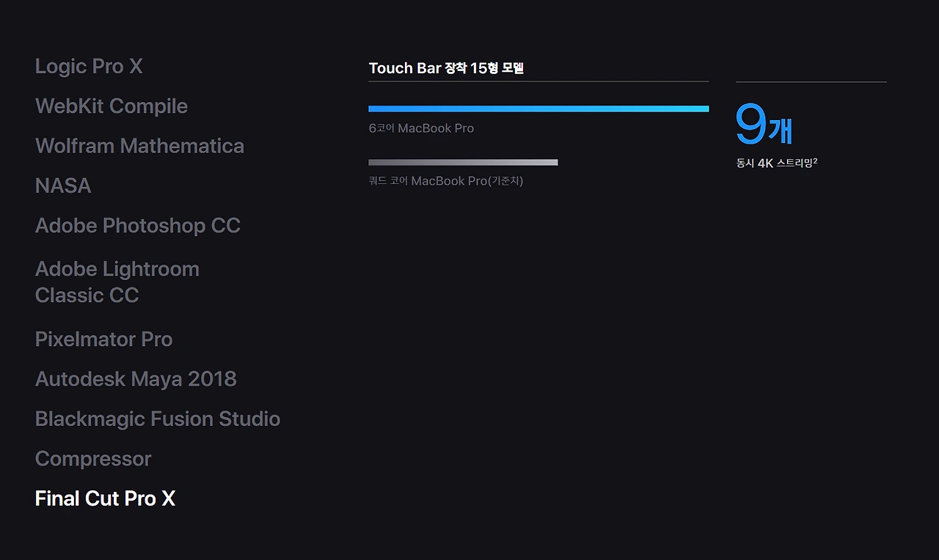Click the gray quad-core baseline bar
This screenshot has width=939, height=560.
pos(463,163)
